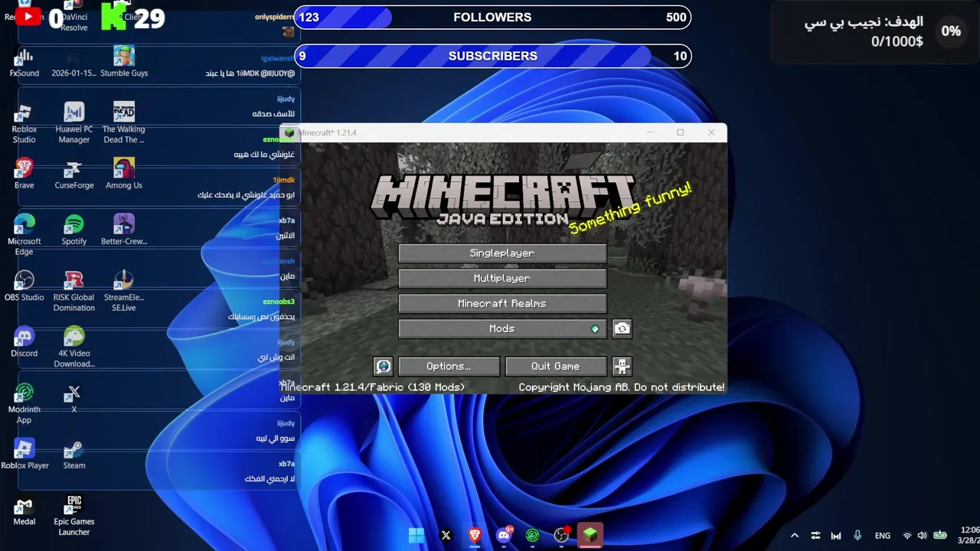980x551 pixels.
Task: Open Minecraft Realms
Action: click(x=502, y=304)
